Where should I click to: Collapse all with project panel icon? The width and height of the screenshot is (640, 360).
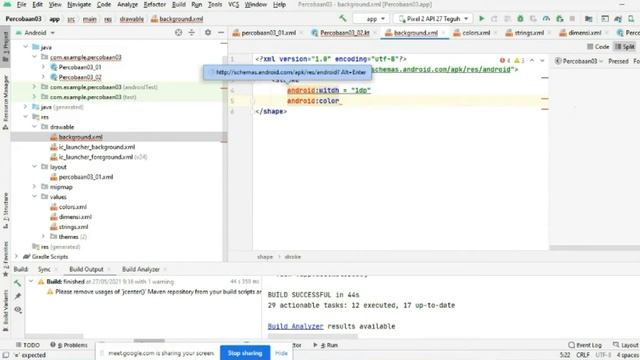[x=192, y=33]
